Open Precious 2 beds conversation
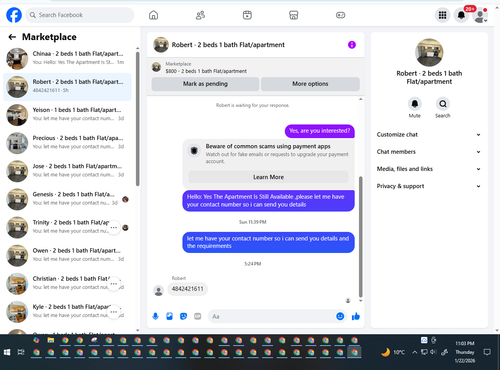Image resolution: width=500 pixels, height=370 pixels. [67, 143]
